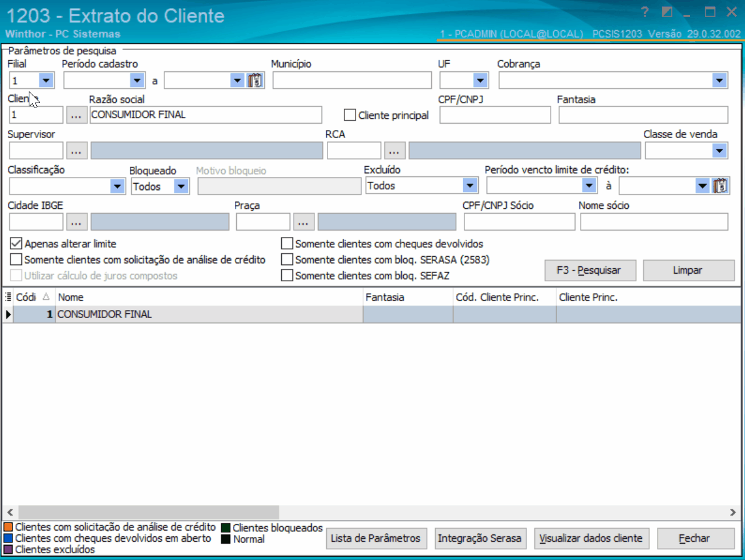
Task: Expand the Cobrança dropdown
Action: tap(719, 80)
